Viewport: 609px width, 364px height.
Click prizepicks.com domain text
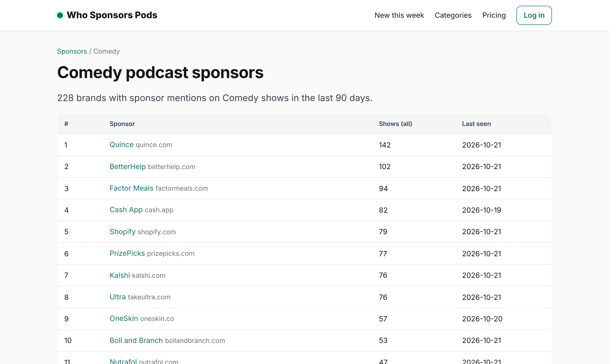(x=171, y=254)
